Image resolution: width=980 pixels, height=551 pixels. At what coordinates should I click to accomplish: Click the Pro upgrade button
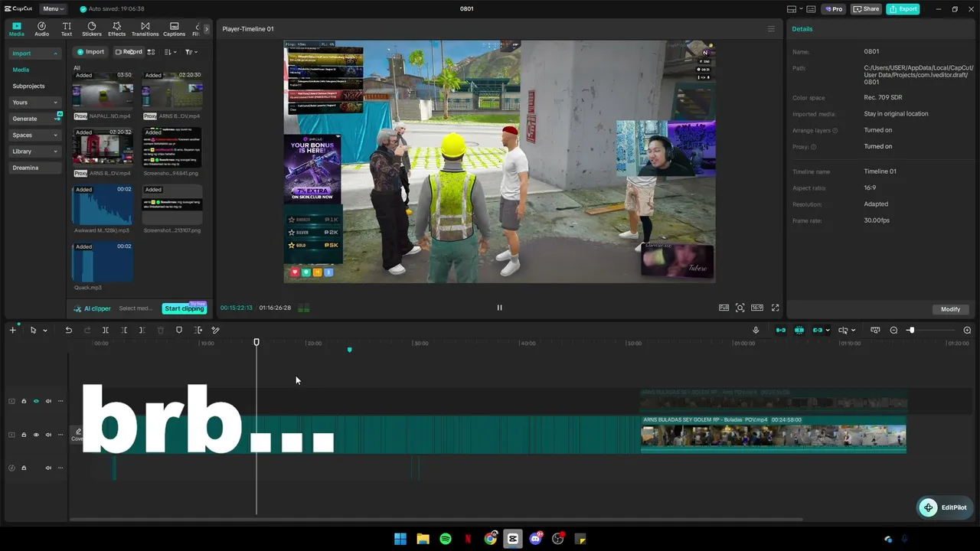[x=833, y=9]
